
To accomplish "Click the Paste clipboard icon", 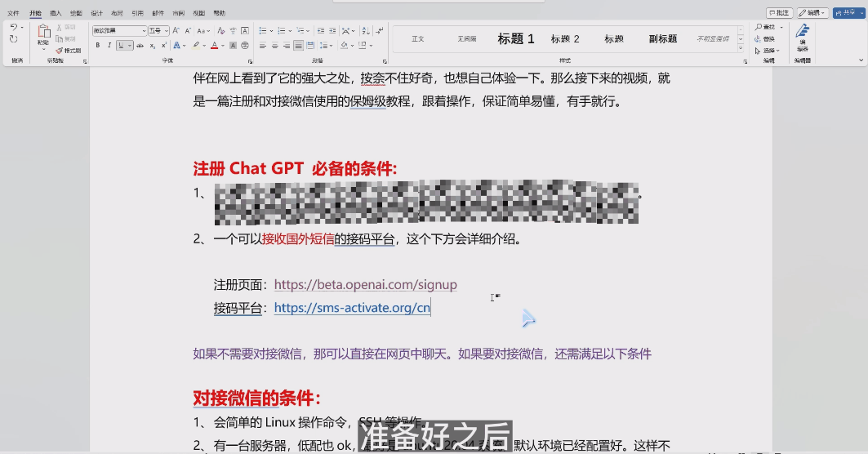I will point(43,31).
